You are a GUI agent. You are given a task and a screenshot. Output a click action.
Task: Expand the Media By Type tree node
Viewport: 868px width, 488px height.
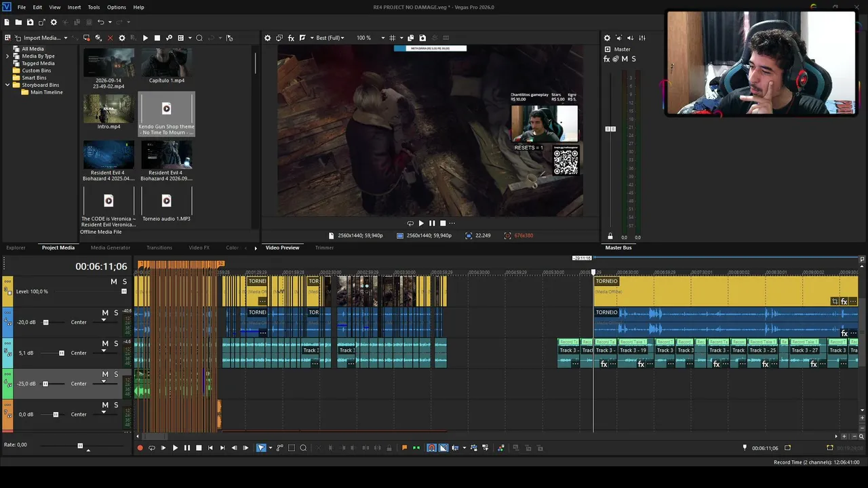(7, 56)
